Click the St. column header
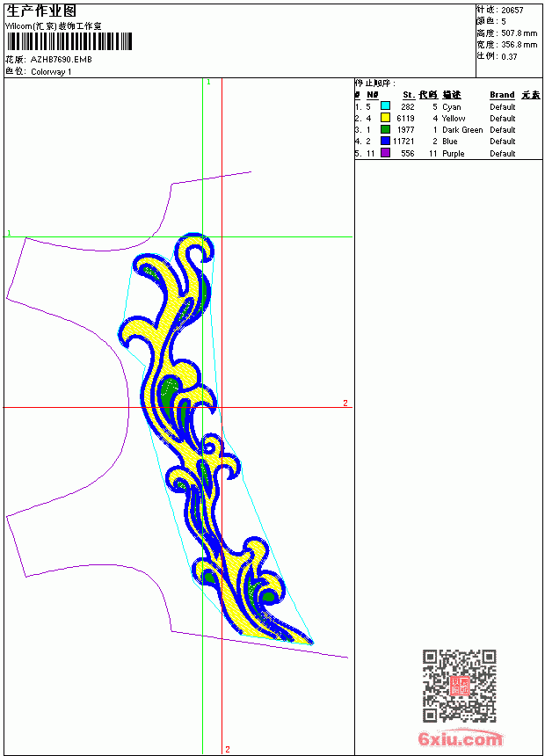This screenshot has height=756, width=545. coord(409,95)
